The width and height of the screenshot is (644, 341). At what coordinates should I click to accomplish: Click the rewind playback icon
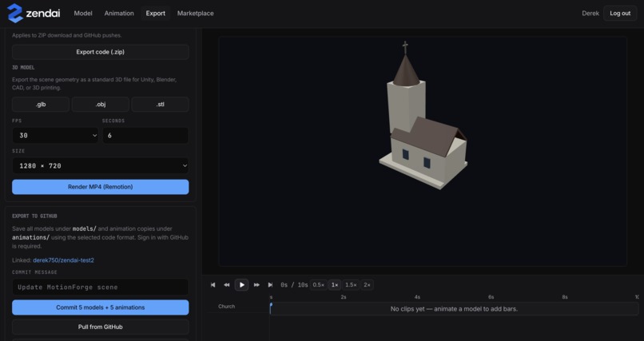tap(227, 285)
